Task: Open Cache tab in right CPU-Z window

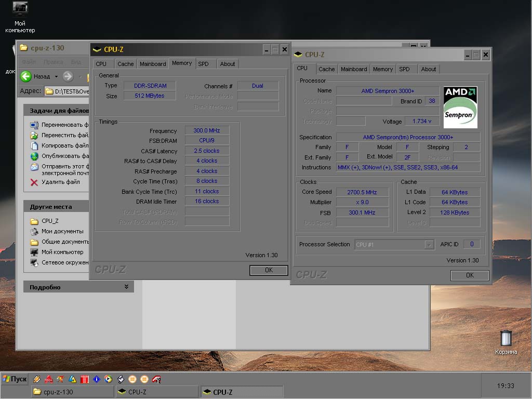Action: [x=326, y=69]
